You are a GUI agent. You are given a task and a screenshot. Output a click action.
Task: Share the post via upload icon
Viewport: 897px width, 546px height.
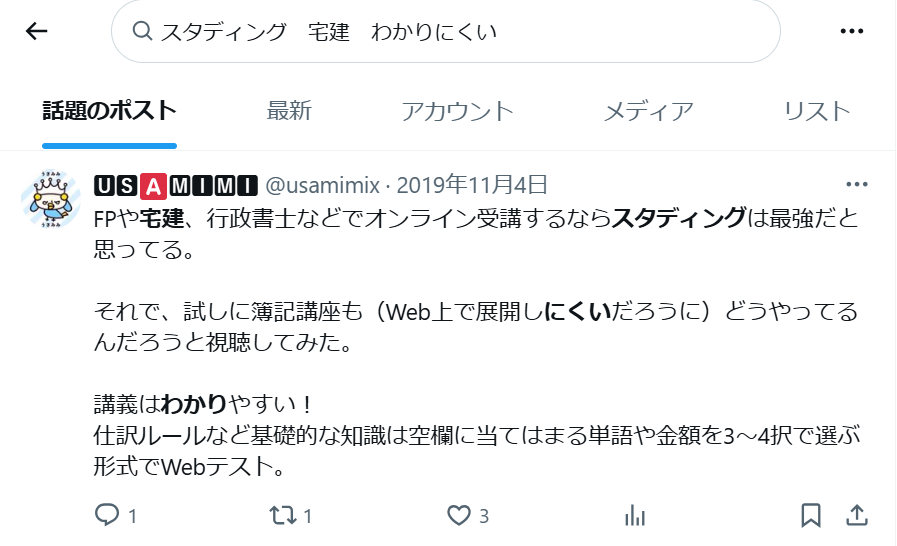856,515
